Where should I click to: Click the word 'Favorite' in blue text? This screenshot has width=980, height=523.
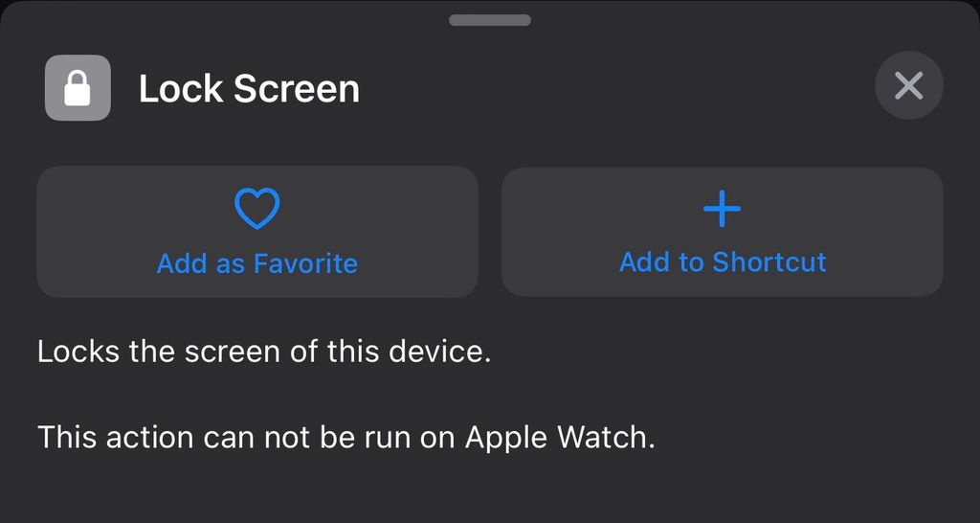click(x=305, y=263)
